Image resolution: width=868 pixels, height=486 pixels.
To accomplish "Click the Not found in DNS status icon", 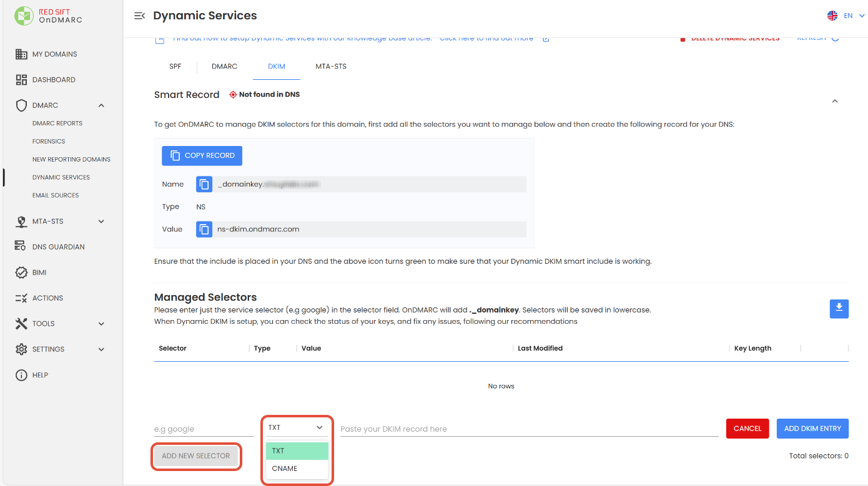I will [x=233, y=95].
